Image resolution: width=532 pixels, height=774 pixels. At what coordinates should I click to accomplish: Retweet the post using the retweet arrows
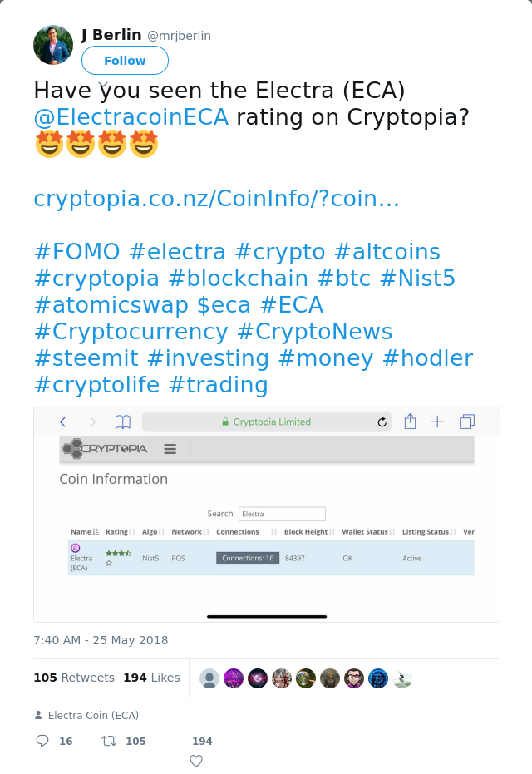click(108, 740)
